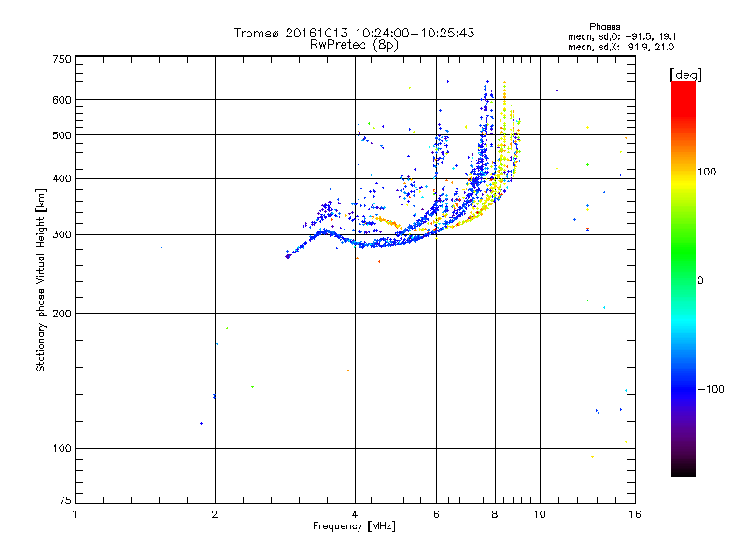Click x-axis tick label '4'
This screenshot has width=747, height=560.
[355, 514]
